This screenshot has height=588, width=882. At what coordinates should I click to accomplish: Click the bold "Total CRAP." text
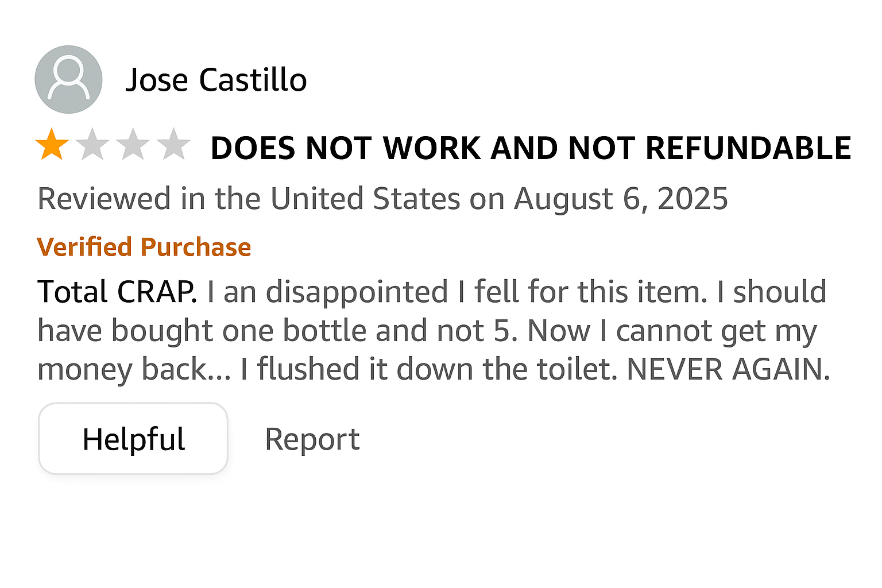117,291
